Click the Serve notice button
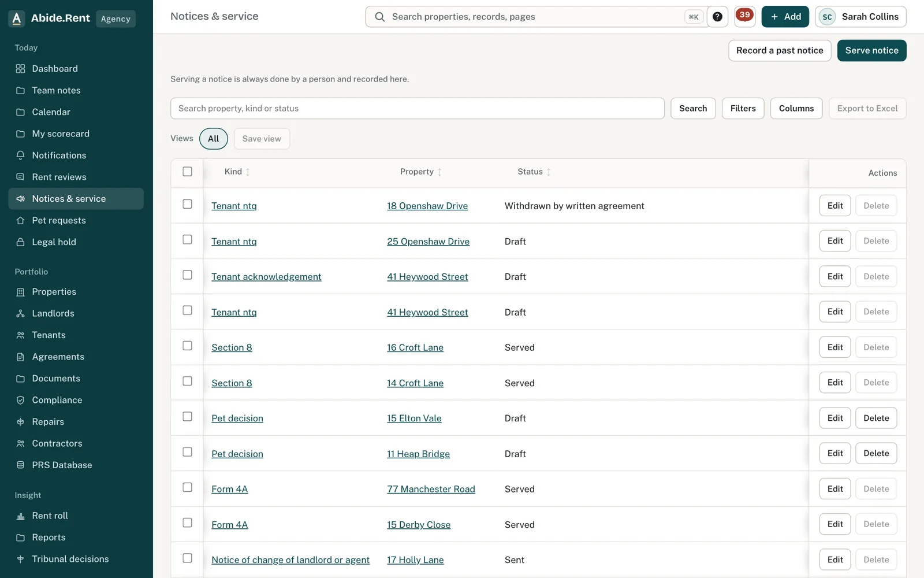 click(x=871, y=50)
